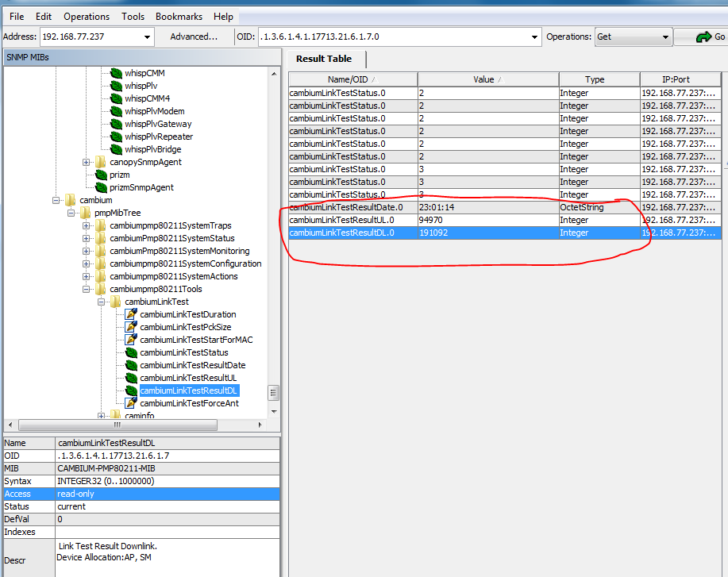Screen dimensions: 728x577
Task: Click the OID input field
Action: tap(394, 37)
